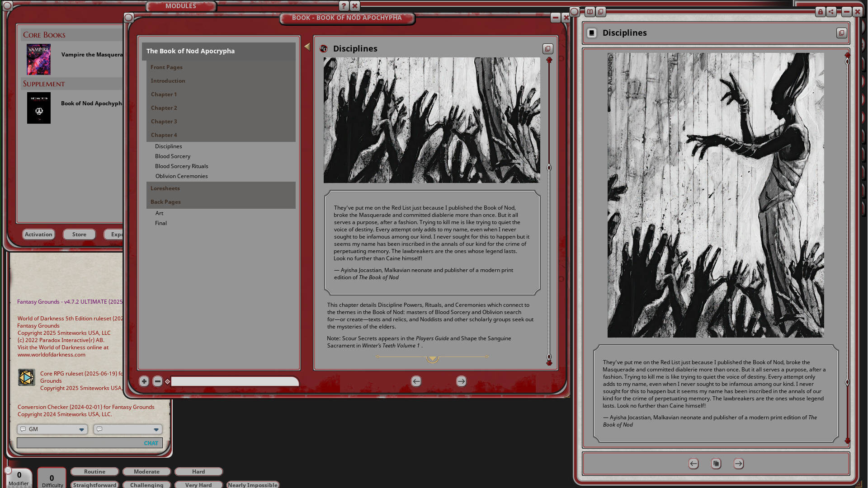Switch to the MODULES tab
868x488 pixels.
[181, 6]
